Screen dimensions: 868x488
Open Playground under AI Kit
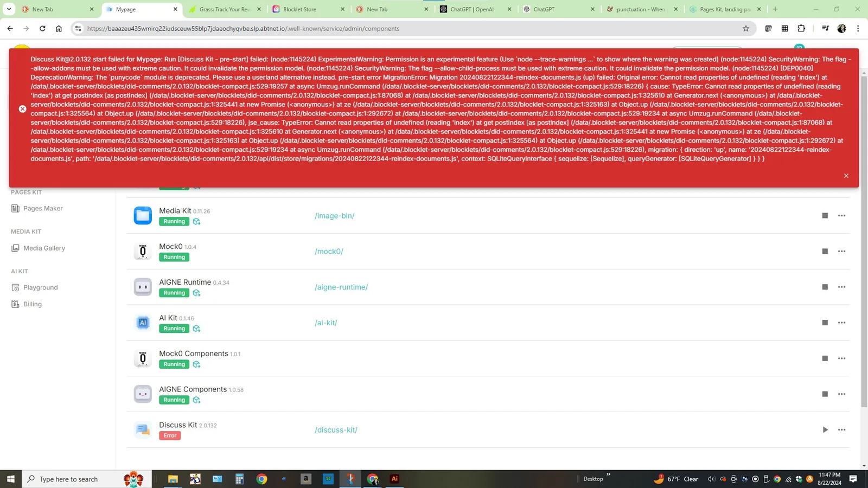[40, 288]
